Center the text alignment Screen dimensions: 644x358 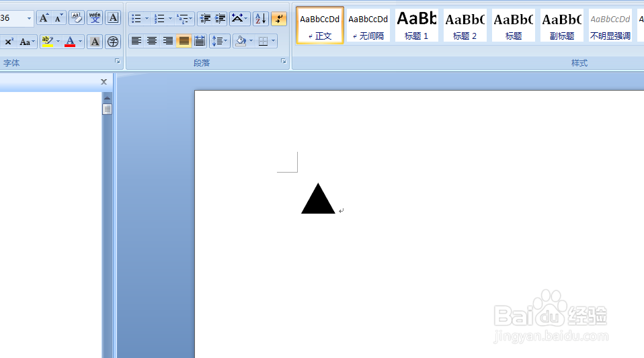pos(152,41)
